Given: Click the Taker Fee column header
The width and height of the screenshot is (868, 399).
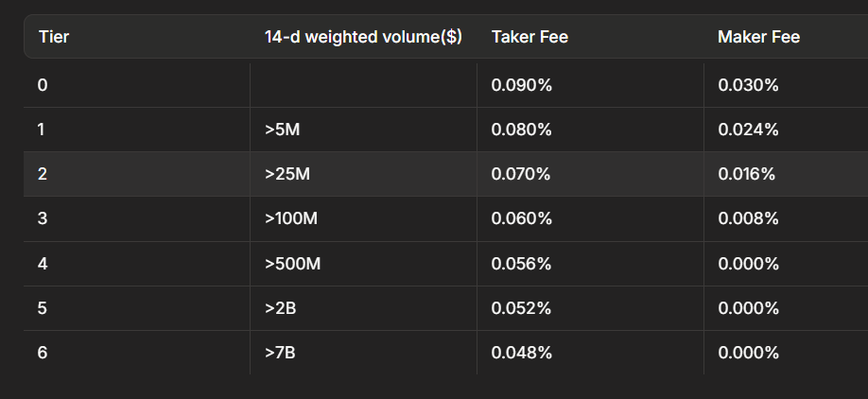Looking at the screenshot, I should tap(529, 37).
